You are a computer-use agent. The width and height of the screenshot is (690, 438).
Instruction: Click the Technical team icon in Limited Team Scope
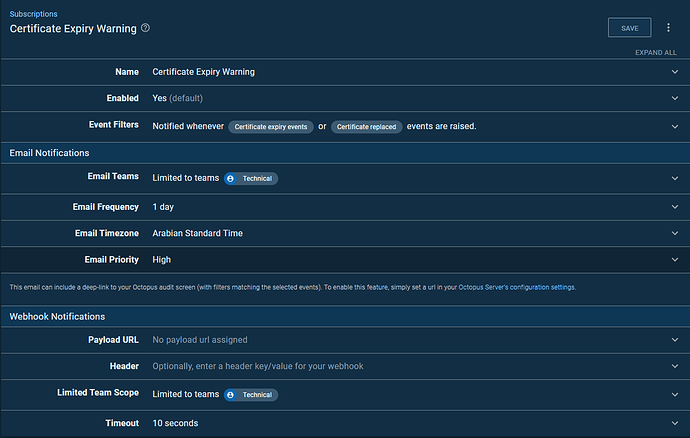(230, 395)
